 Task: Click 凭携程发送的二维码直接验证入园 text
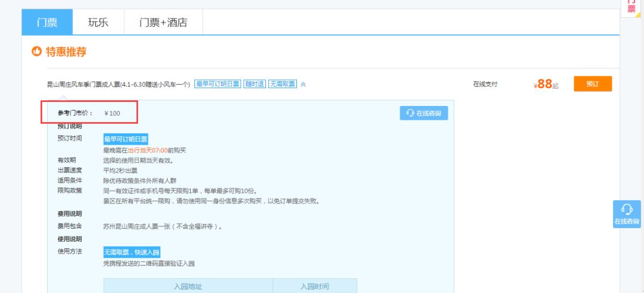pyautogui.click(x=148, y=263)
